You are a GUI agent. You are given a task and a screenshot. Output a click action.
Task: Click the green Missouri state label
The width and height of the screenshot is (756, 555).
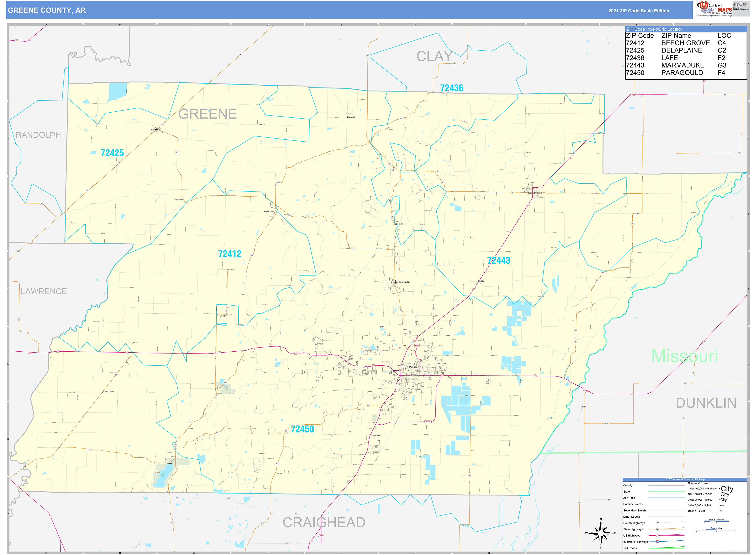(684, 356)
